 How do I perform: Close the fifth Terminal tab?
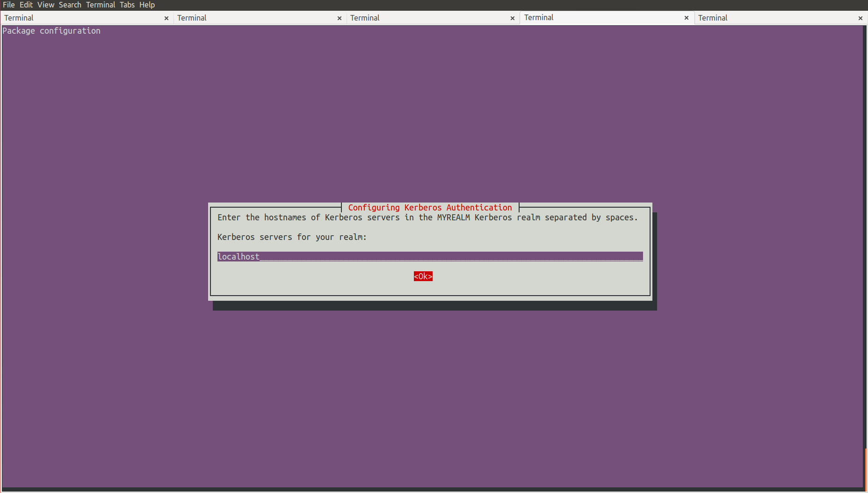coord(861,18)
